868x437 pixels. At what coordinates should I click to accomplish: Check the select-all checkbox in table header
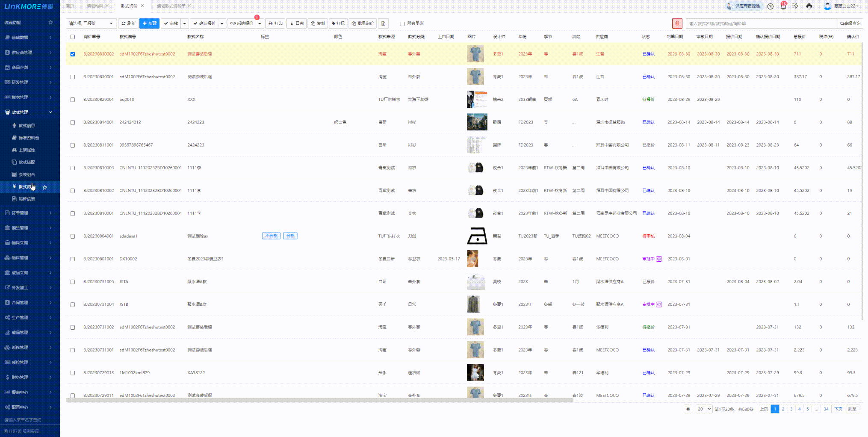(73, 37)
